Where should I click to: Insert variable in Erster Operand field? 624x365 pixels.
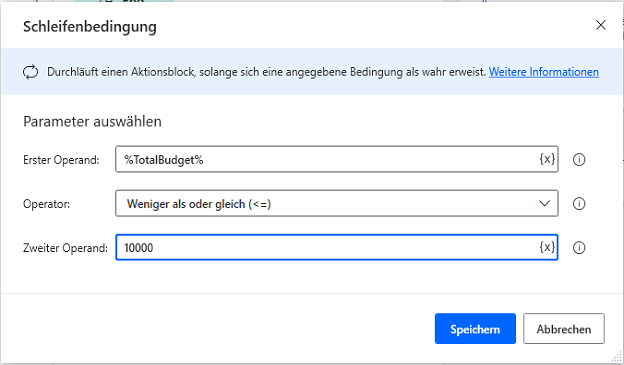click(x=547, y=159)
